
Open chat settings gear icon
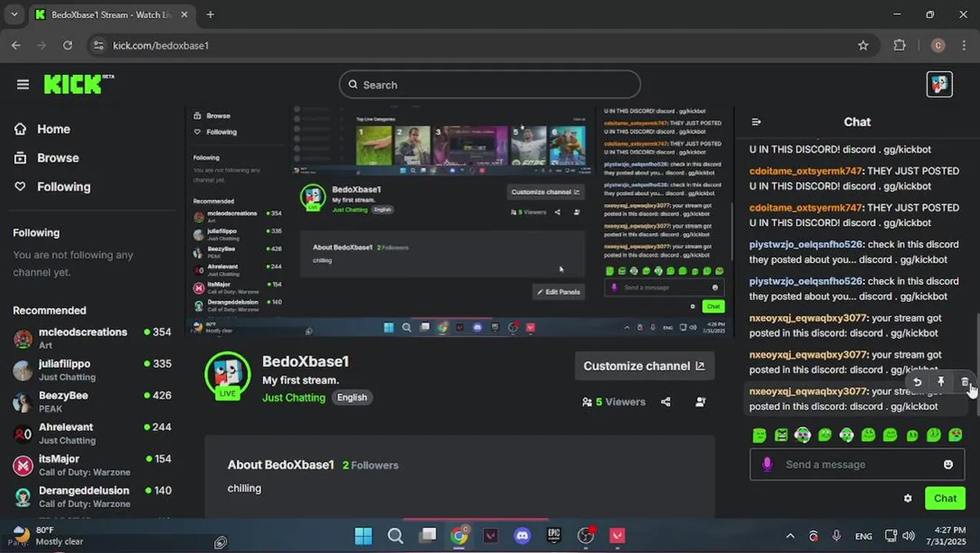pyautogui.click(x=908, y=498)
